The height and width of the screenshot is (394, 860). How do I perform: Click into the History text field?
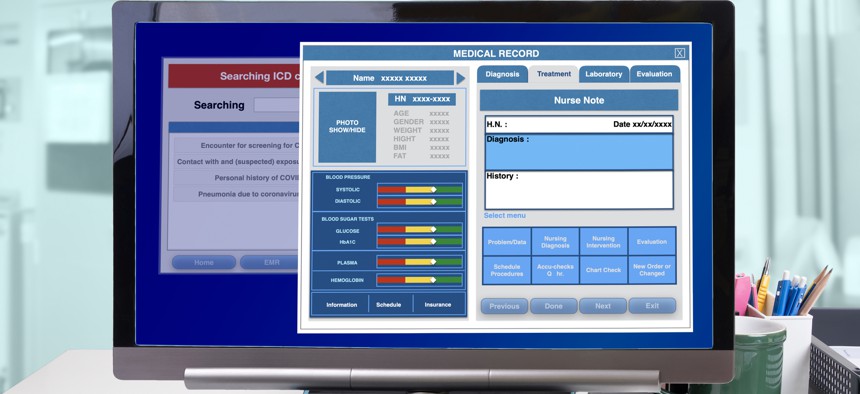click(579, 190)
